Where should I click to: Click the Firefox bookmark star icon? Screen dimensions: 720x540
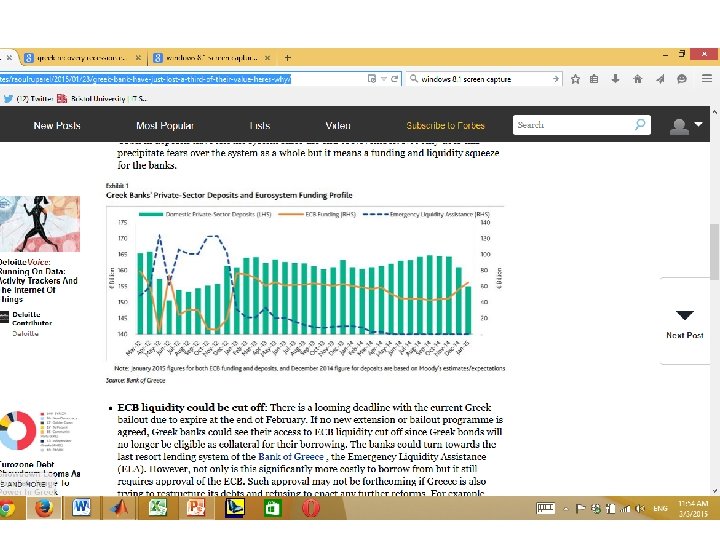pos(575,79)
